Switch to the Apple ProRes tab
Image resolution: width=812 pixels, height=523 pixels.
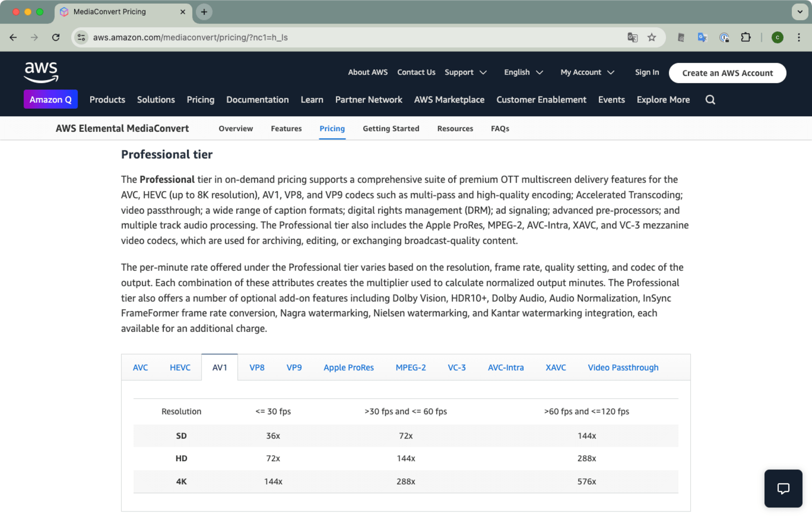[349, 367]
